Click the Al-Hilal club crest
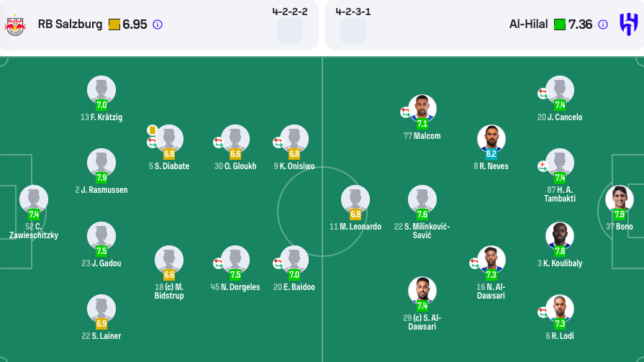 628,24
